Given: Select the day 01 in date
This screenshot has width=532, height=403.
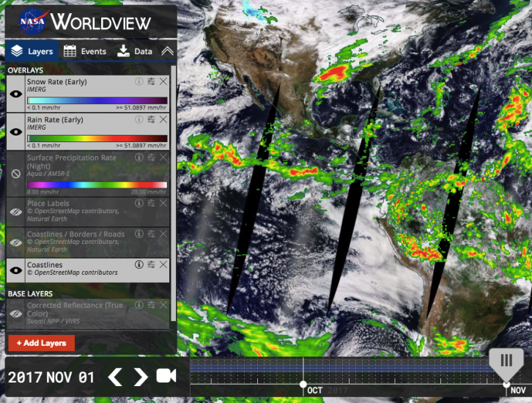Looking at the screenshot, I should (86, 377).
